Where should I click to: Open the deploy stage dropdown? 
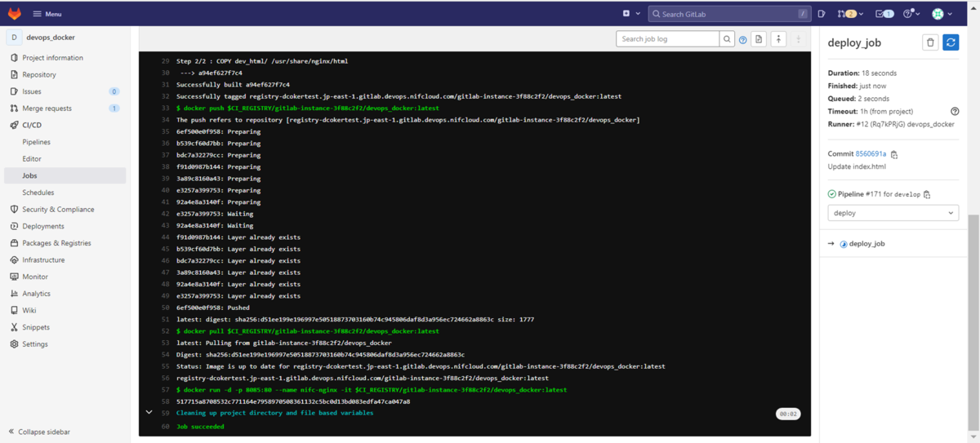point(893,213)
